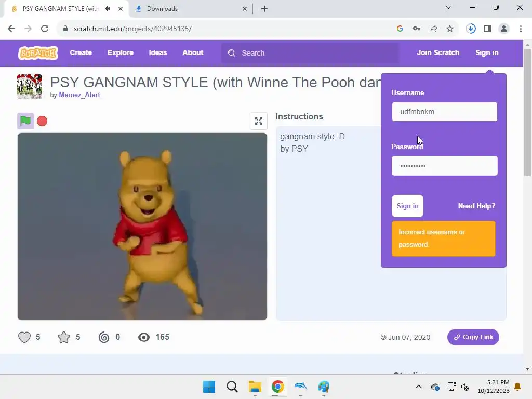Click the scrollbar down arrow
532x399 pixels.
pyautogui.click(x=527, y=369)
